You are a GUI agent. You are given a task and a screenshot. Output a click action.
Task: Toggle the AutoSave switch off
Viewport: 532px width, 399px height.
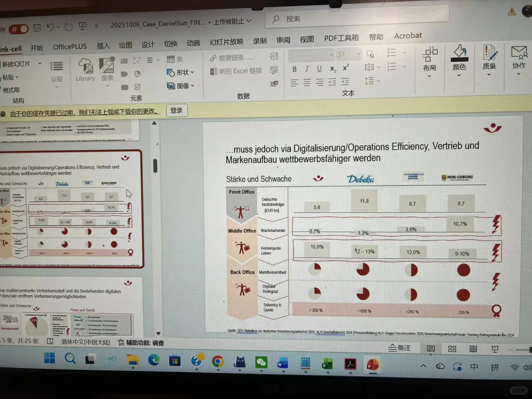point(18,29)
